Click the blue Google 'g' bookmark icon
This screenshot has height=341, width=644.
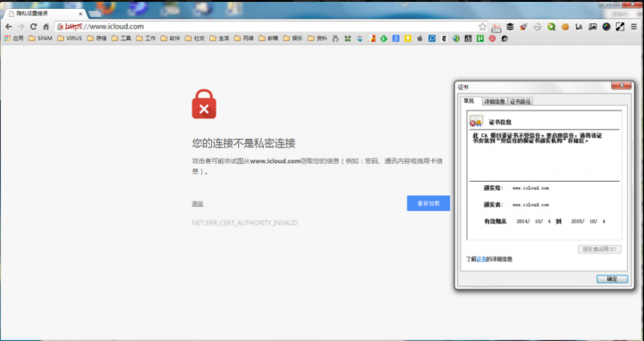(x=395, y=38)
